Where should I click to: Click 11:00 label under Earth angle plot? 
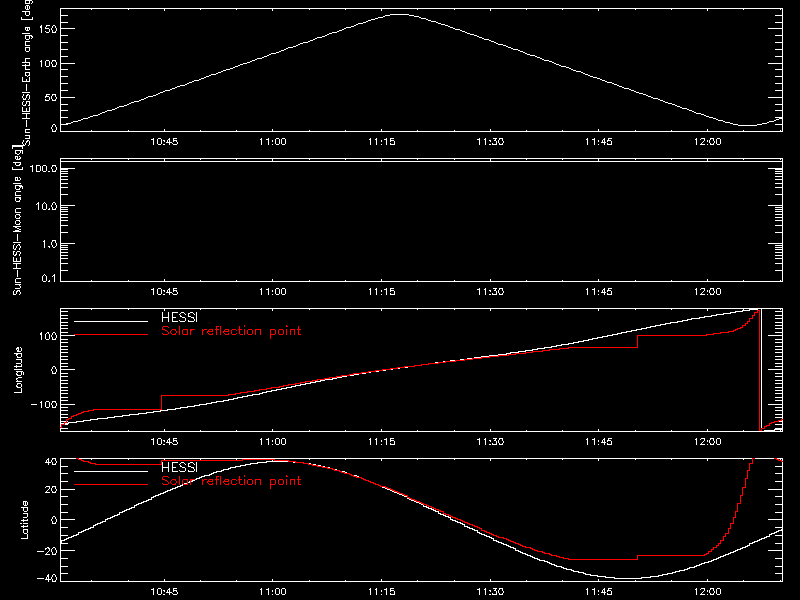[272, 141]
